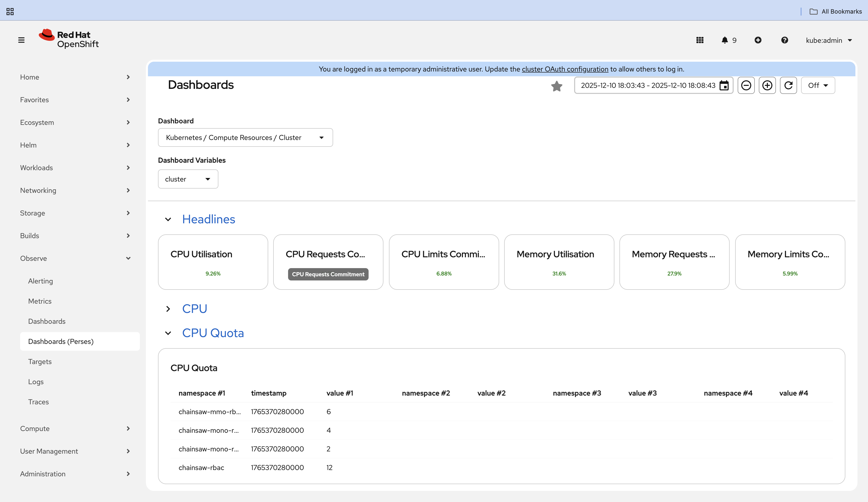Image resolution: width=868 pixels, height=502 pixels.
Task: Refresh the dashboard data
Action: [x=788, y=85]
